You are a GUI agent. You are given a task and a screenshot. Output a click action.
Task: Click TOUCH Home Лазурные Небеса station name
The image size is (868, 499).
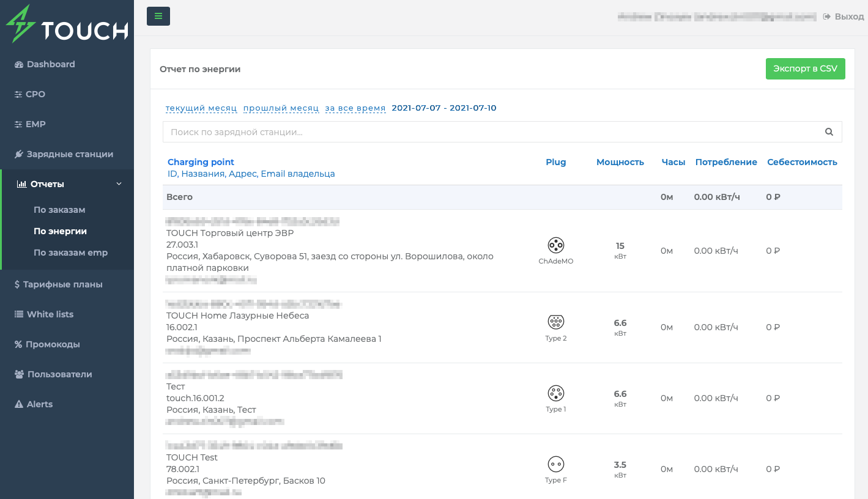237,316
